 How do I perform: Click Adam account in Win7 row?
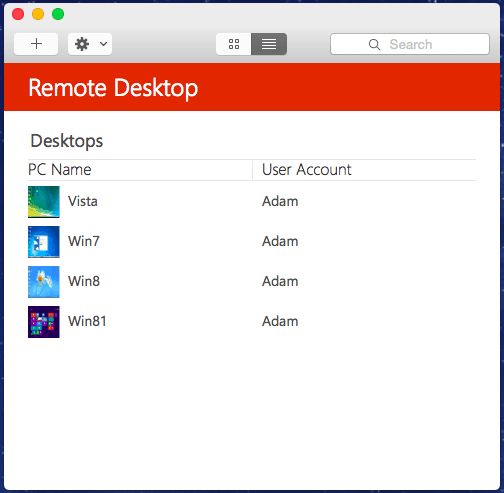click(280, 241)
